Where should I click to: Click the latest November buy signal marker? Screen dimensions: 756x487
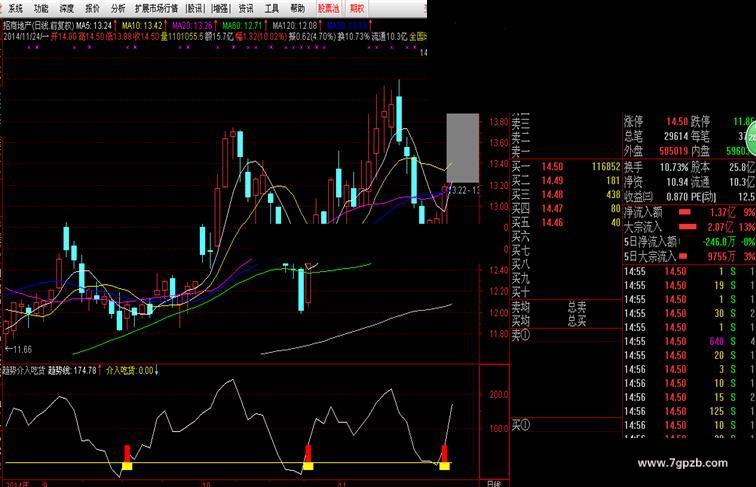click(445, 457)
